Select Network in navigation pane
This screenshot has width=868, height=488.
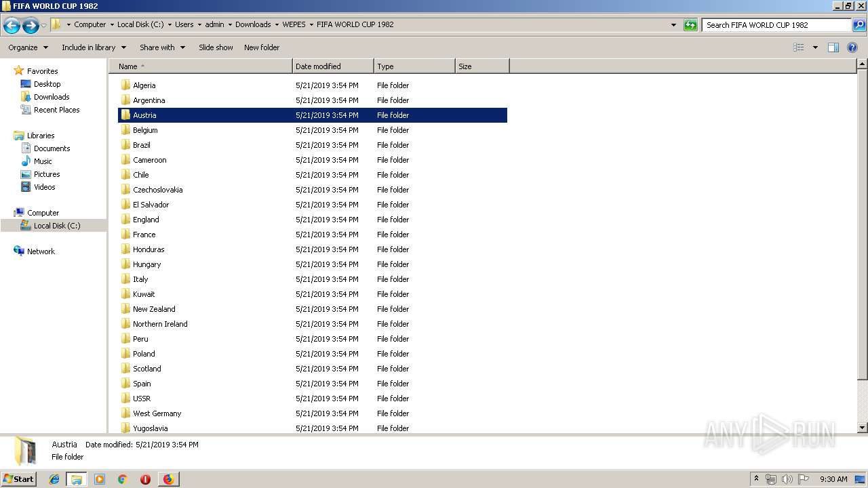click(41, 251)
